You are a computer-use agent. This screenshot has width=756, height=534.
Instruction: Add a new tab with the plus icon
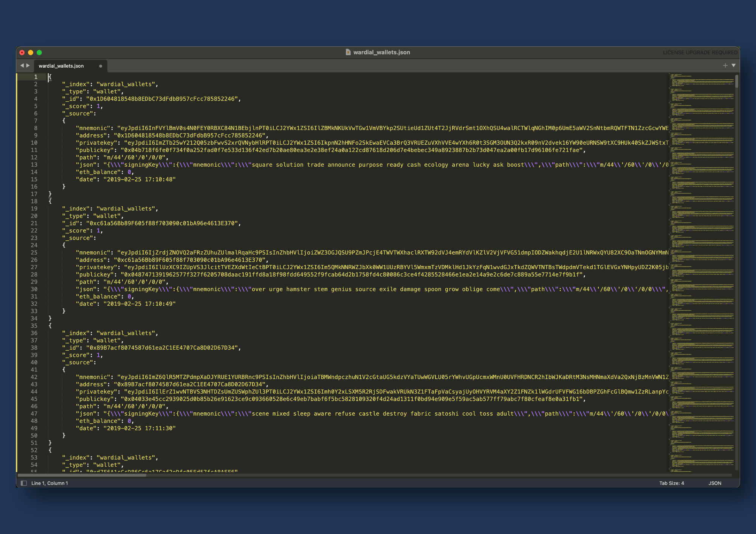coord(725,65)
